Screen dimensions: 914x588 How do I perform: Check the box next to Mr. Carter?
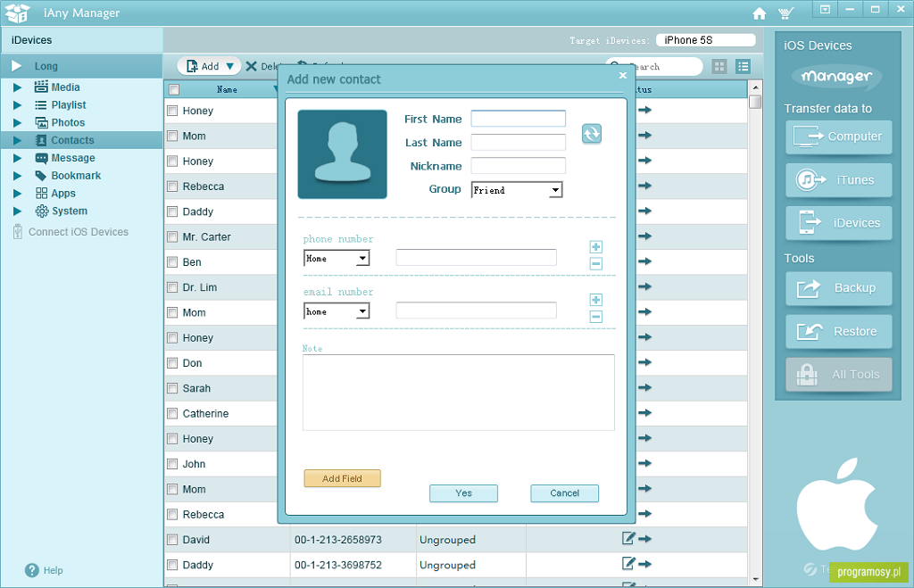pos(172,237)
